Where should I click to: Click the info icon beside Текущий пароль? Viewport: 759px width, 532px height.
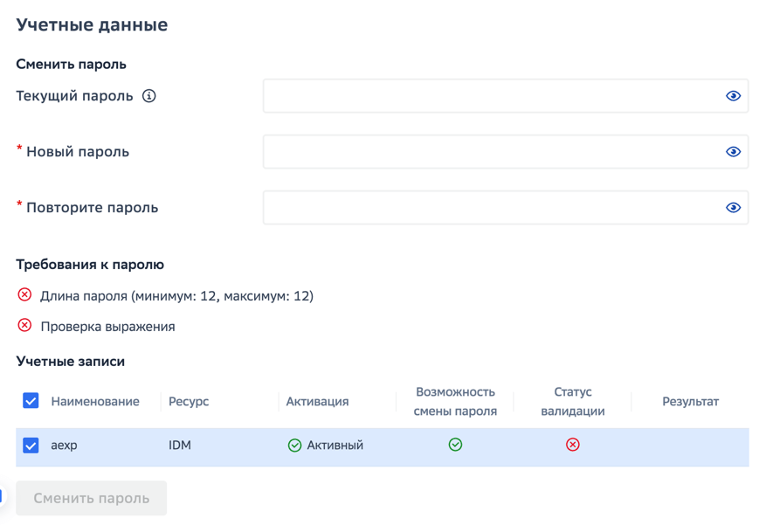pyautogui.click(x=149, y=96)
